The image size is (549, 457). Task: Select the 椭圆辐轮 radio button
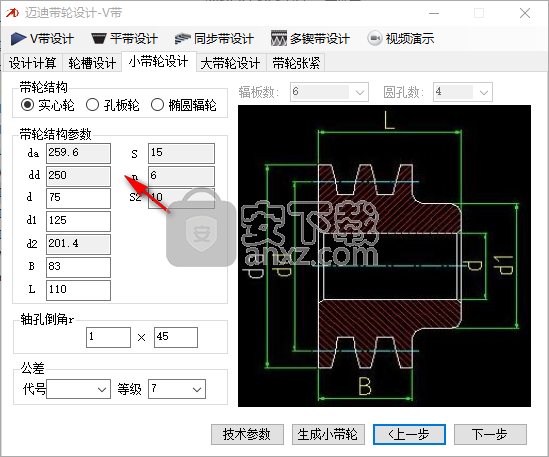tap(184, 105)
